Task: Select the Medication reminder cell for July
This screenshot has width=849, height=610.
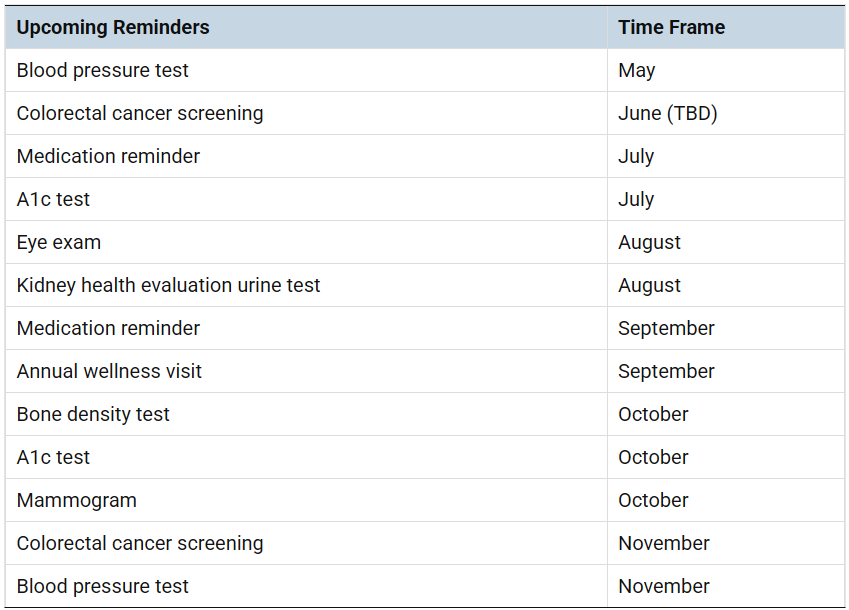Action: 108,156
